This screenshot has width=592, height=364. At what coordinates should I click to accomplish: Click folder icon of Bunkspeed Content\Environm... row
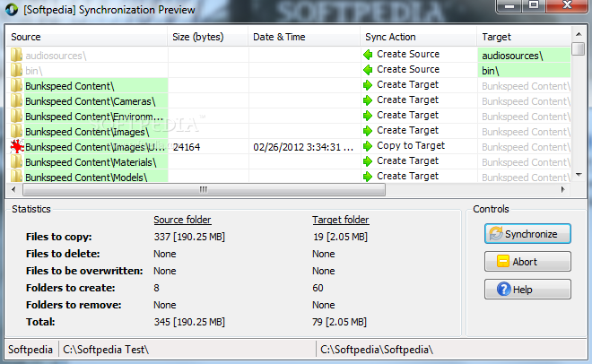[x=16, y=116]
